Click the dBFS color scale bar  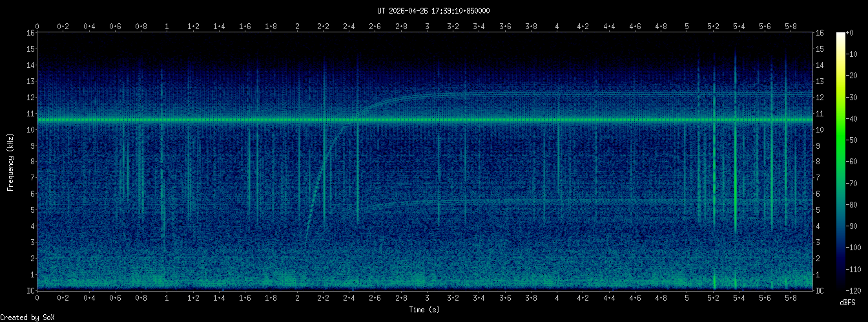(x=841, y=162)
